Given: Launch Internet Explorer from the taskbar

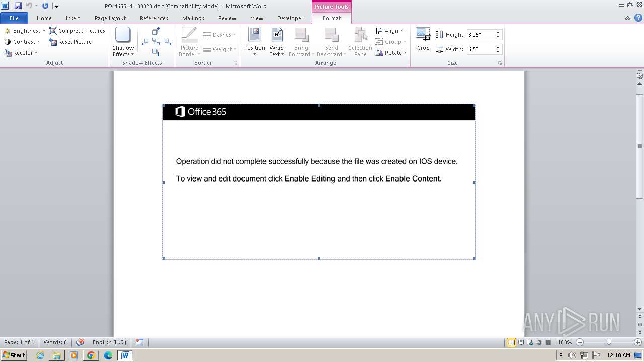Looking at the screenshot, I should [40, 355].
